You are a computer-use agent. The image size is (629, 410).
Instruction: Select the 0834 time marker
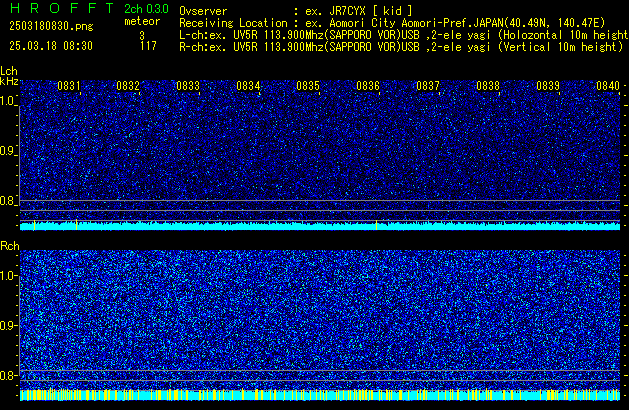click(248, 86)
